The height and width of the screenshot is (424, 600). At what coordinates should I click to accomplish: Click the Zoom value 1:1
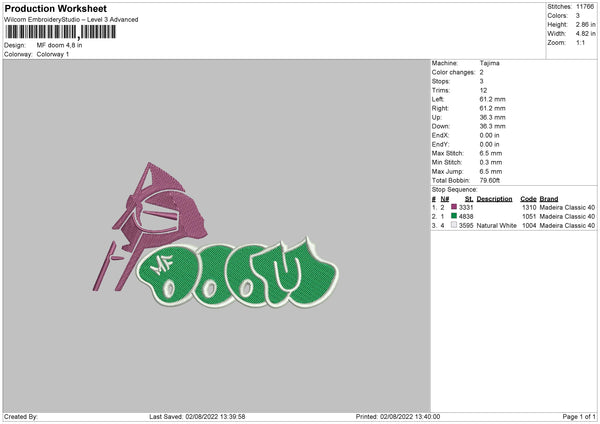point(580,43)
